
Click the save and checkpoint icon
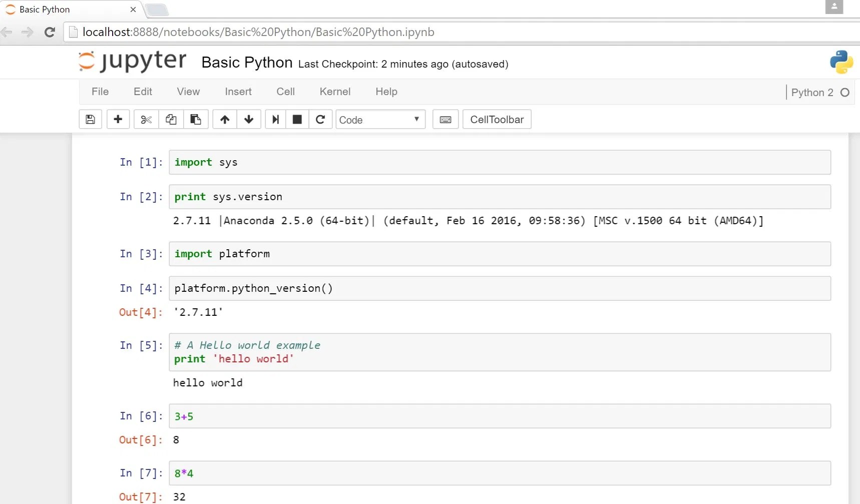click(90, 120)
